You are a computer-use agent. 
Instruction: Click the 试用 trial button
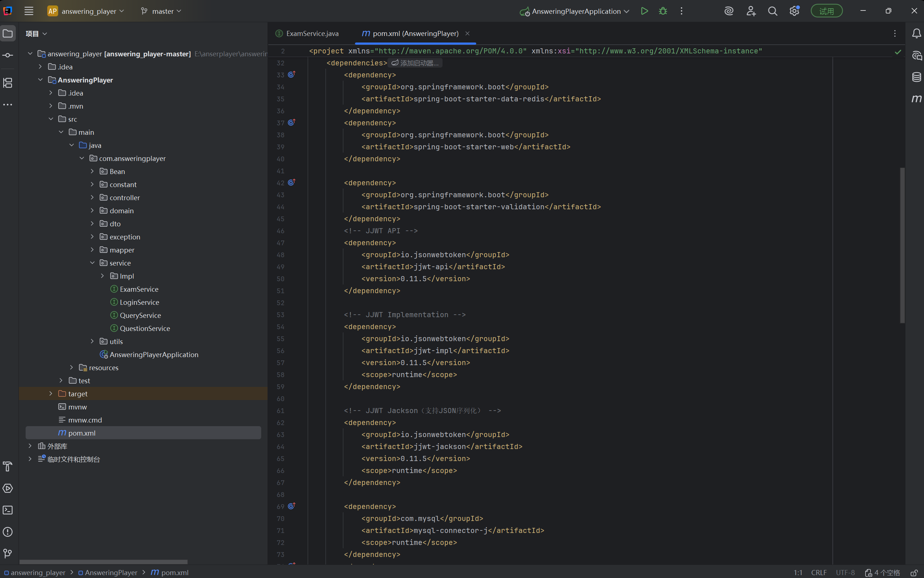[x=827, y=11]
